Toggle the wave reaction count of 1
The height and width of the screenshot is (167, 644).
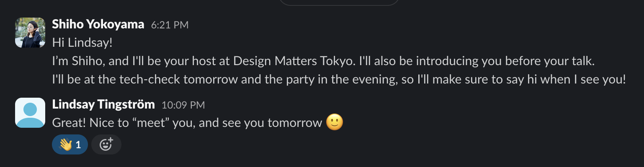point(78,145)
